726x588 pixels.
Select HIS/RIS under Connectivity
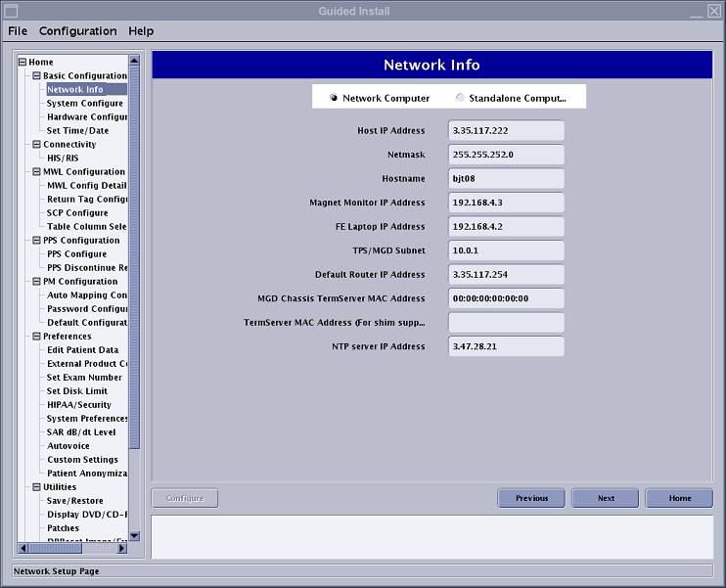point(63,158)
